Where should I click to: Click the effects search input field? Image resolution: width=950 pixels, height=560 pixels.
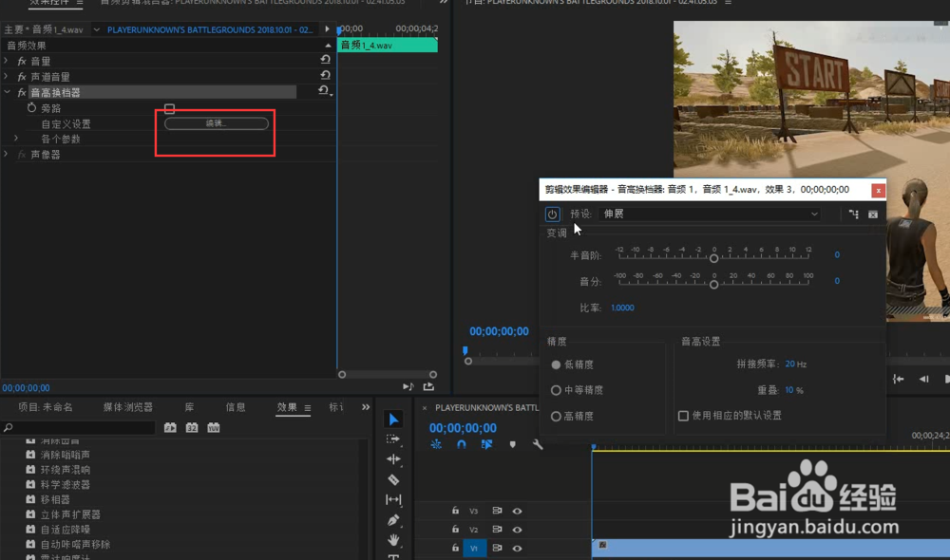[x=79, y=427]
